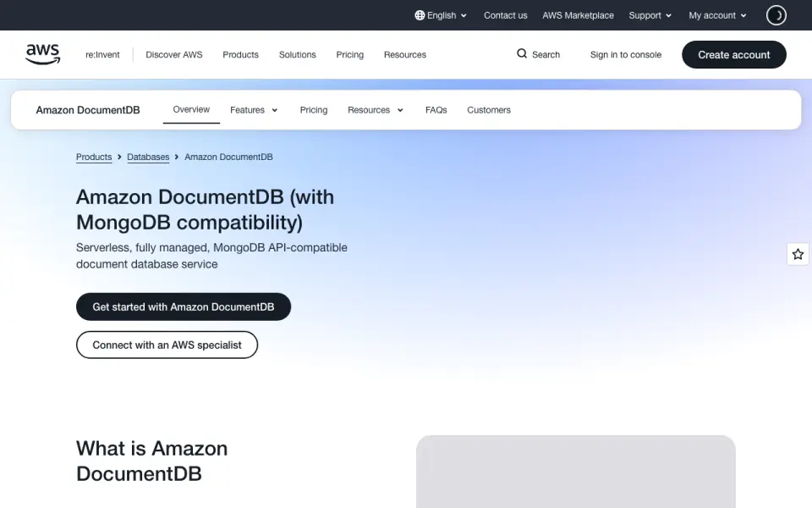
Task: Click the Search label in header
Action: (x=546, y=54)
